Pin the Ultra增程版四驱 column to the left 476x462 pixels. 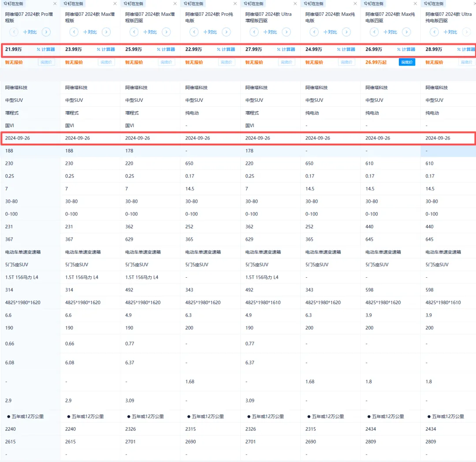click(254, 4)
